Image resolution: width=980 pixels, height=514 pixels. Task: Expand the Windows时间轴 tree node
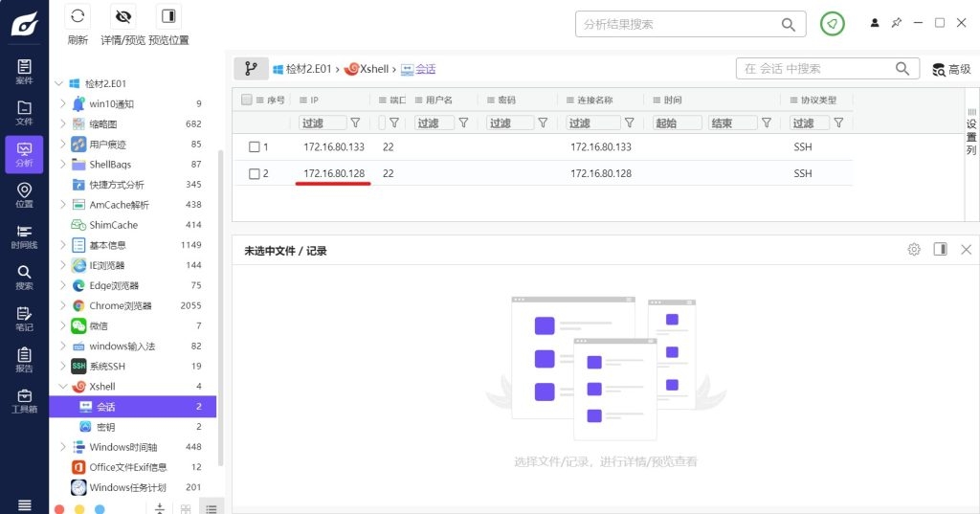pos(63,447)
